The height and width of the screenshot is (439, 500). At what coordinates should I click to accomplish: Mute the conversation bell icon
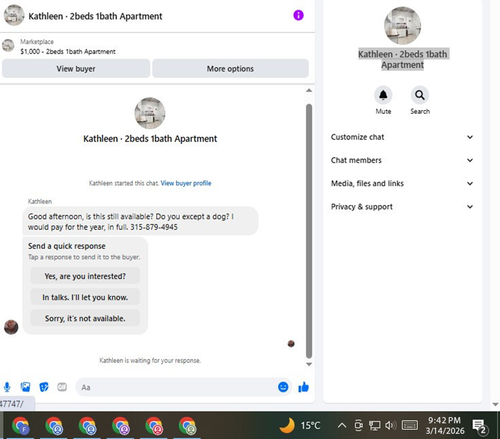click(x=383, y=95)
